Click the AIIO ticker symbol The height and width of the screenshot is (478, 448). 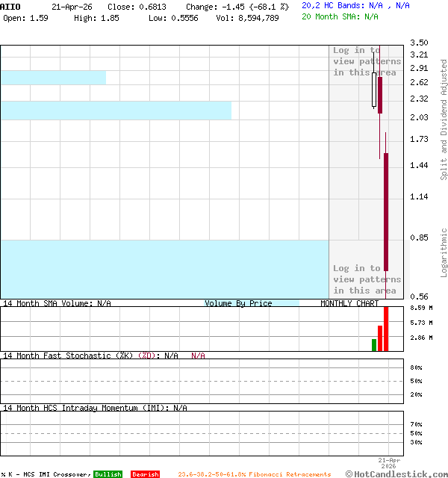pyautogui.click(x=10, y=6)
